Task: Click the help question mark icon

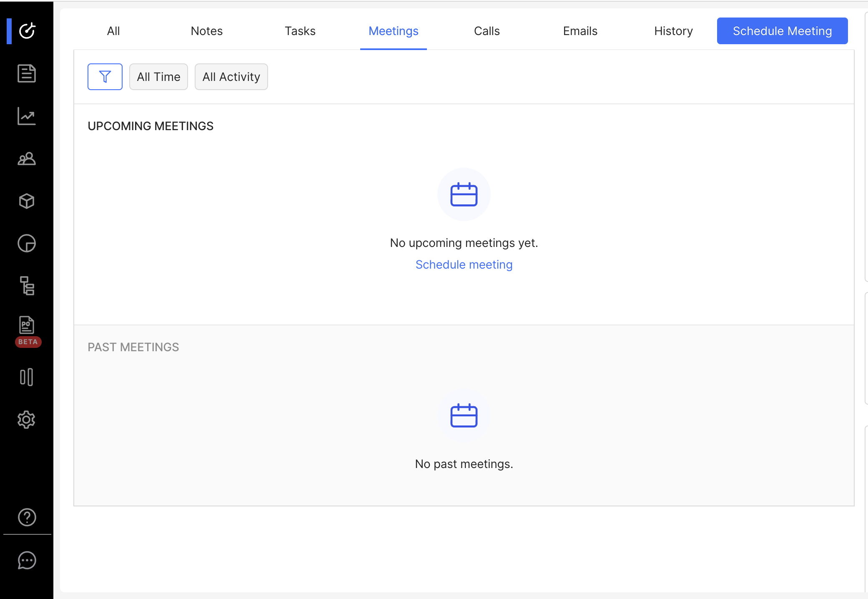Action: tap(27, 517)
